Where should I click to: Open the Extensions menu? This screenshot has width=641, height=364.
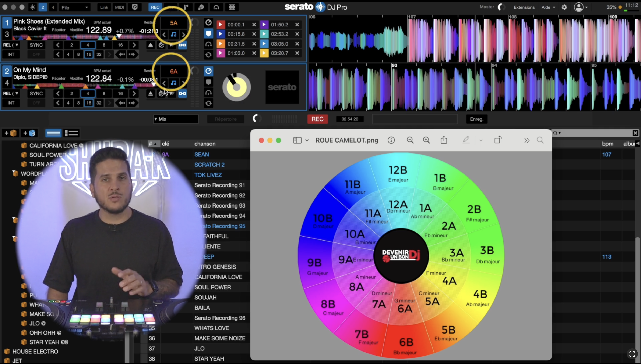pos(524,7)
